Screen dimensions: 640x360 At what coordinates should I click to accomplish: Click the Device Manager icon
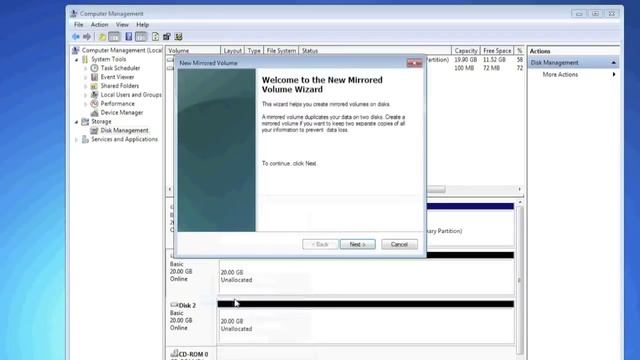point(94,113)
